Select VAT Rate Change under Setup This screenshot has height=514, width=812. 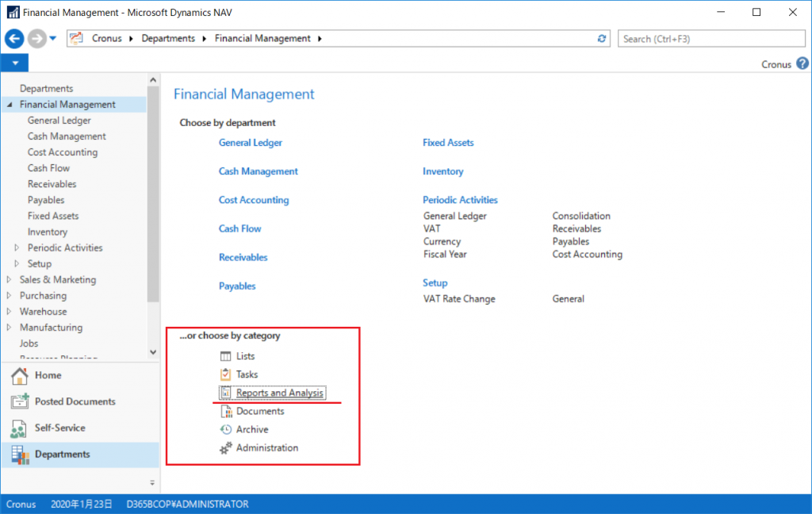[x=459, y=299]
